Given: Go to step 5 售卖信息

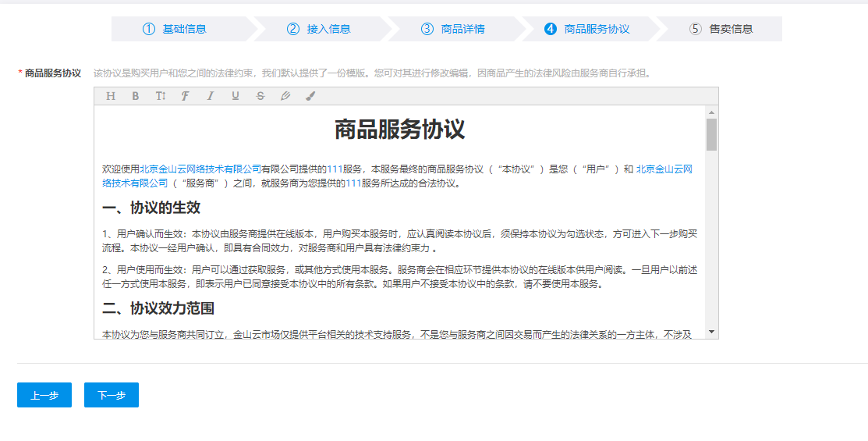Looking at the screenshot, I should [721, 29].
